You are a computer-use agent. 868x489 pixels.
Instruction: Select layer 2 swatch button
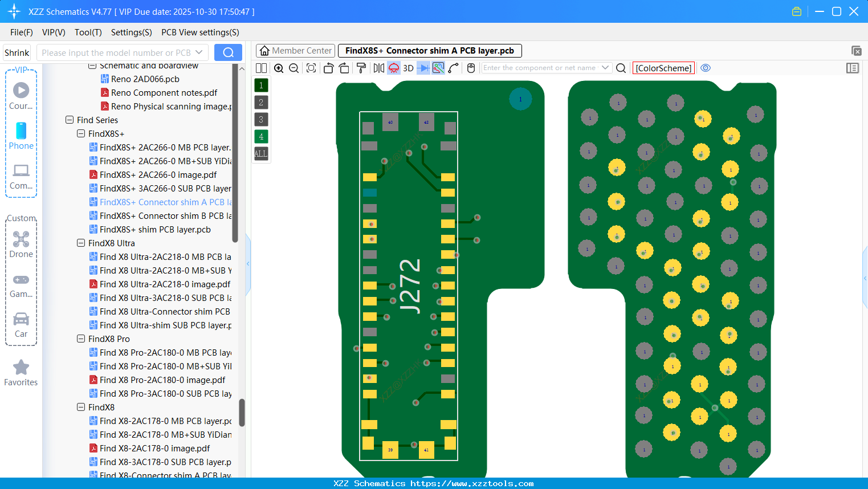click(260, 102)
